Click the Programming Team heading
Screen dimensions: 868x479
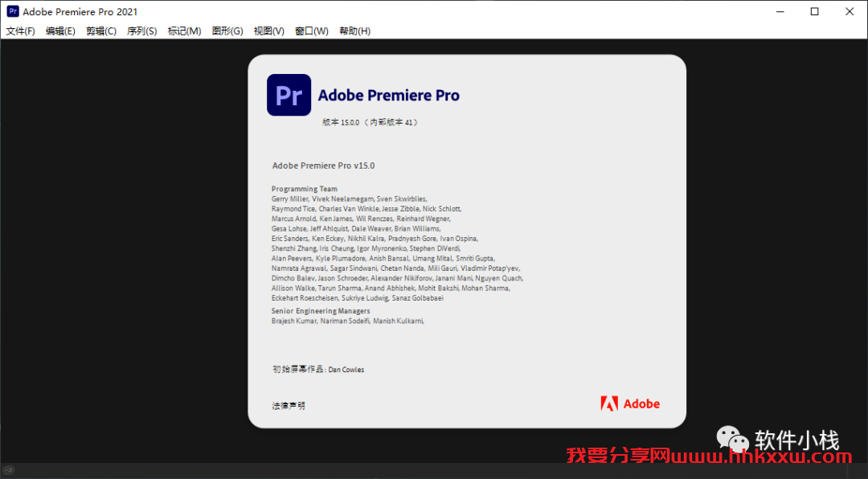(x=305, y=189)
